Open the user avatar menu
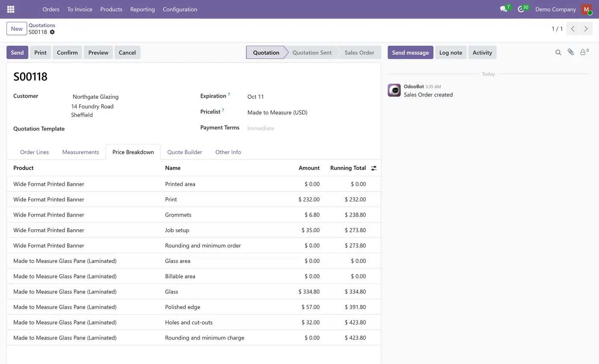This screenshot has width=599, height=364. (586, 9)
